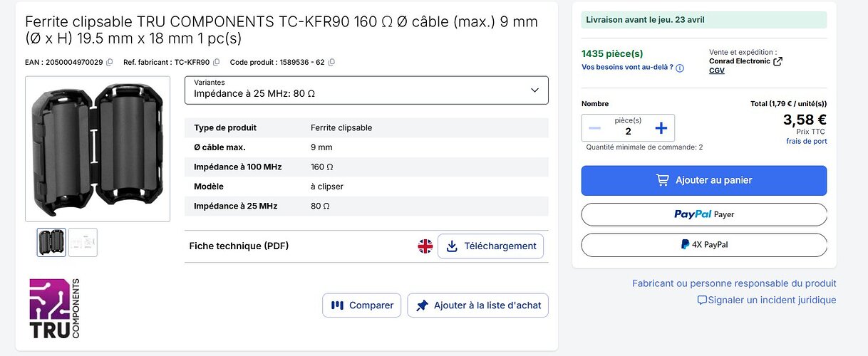The width and height of the screenshot is (868, 356).
Task: Open Conrad Electronic external link icon
Action: [777, 61]
